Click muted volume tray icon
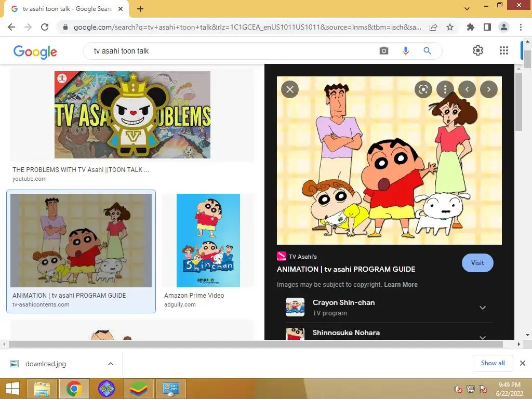The image size is (532, 399). [458, 389]
